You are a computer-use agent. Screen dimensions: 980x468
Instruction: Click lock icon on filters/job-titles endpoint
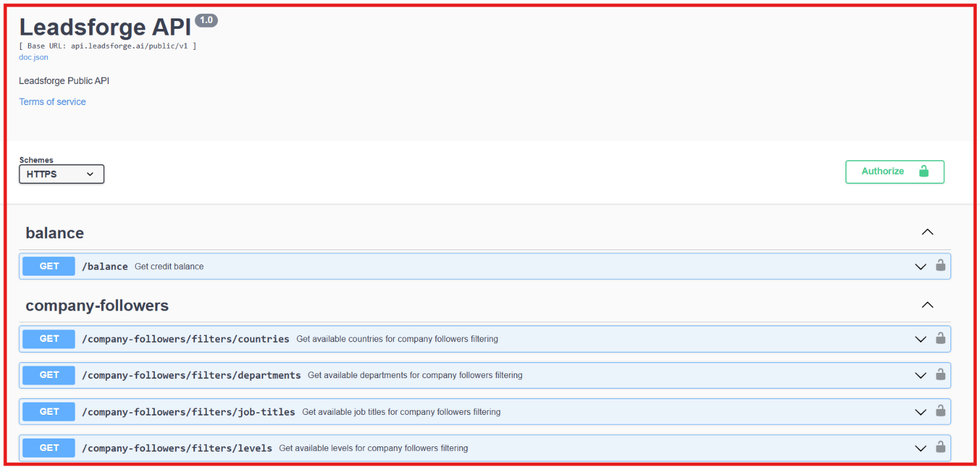coord(940,411)
